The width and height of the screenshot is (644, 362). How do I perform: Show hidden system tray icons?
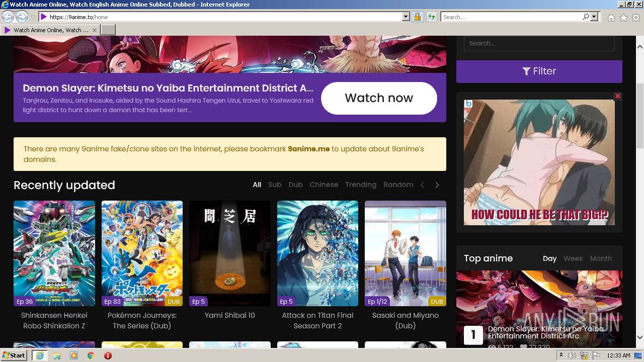pyautogui.click(x=561, y=355)
